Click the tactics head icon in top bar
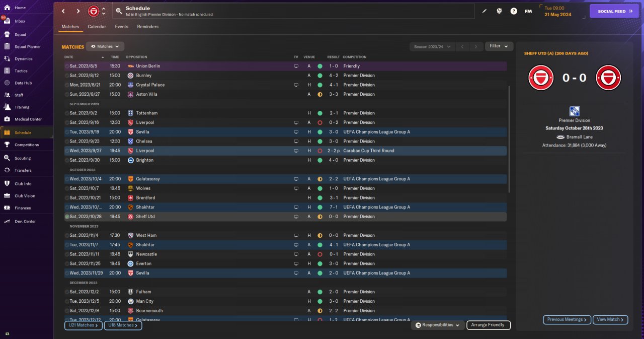The width and height of the screenshot is (644, 339). tap(499, 11)
